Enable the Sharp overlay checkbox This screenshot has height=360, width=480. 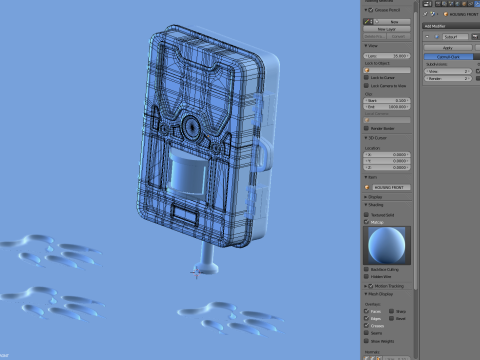coord(391,311)
